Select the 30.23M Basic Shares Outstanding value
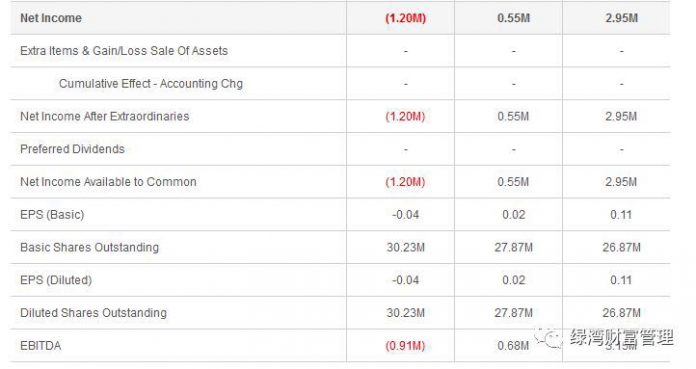696x369 pixels. [405, 247]
